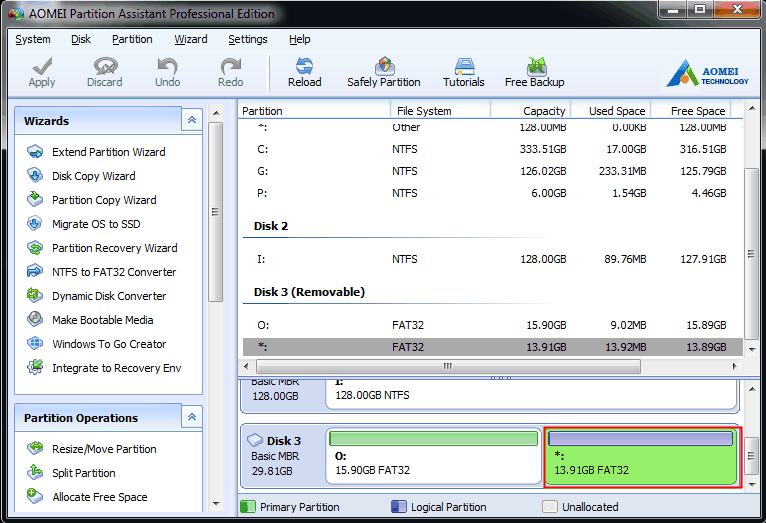
Task: Select the Disk 3 drive icon
Action: [x=255, y=440]
